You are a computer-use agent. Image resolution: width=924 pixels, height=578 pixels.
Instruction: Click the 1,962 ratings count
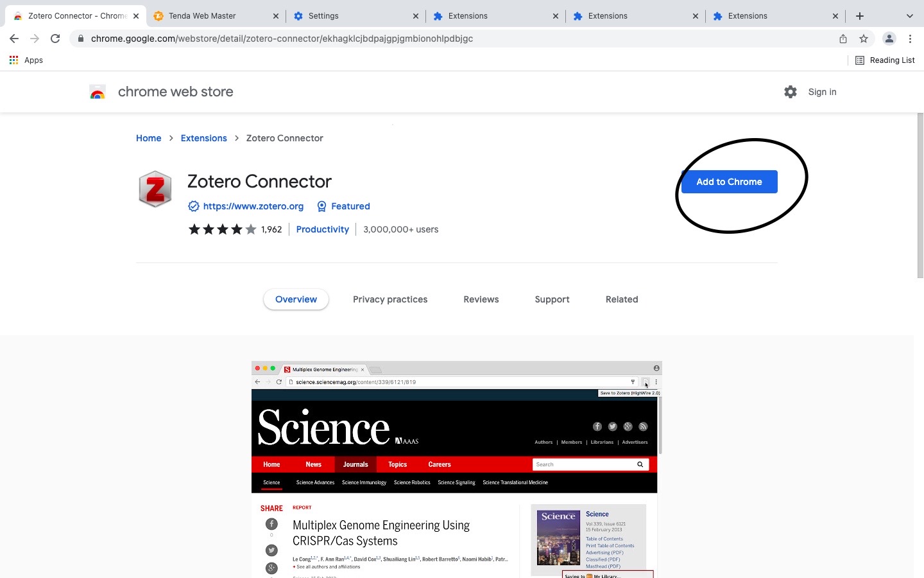click(x=271, y=229)
